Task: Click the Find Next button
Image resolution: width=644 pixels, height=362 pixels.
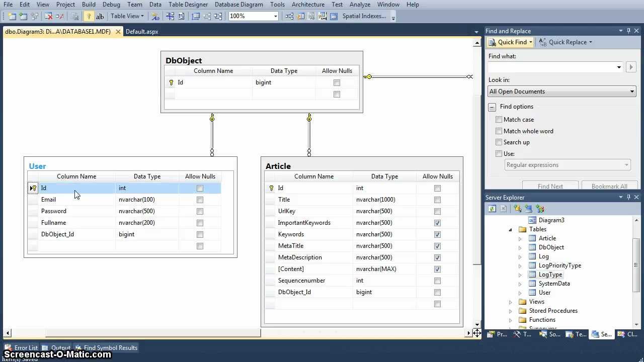Action: [x=550, y=186]
